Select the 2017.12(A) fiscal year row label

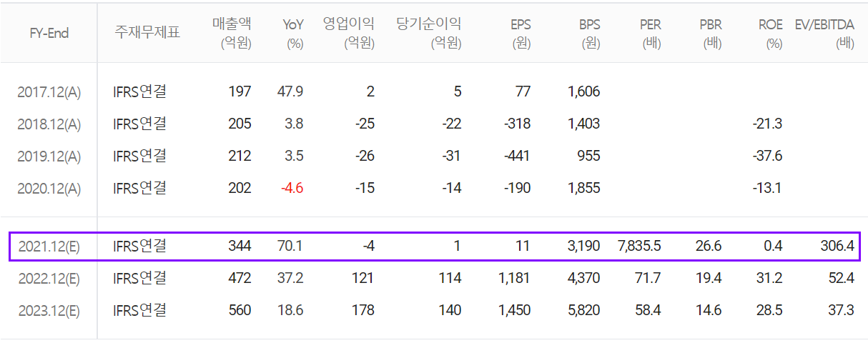click(49, 91)
